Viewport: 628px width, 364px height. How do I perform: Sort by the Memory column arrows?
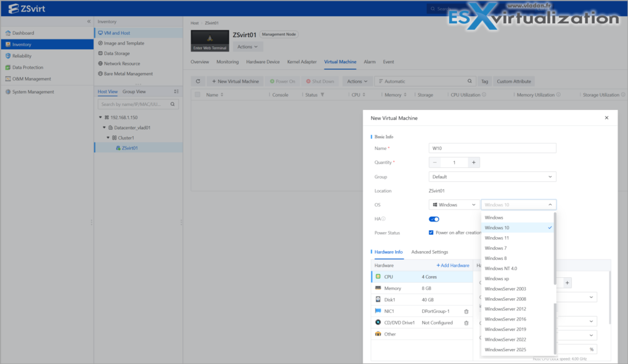(405, 95)
